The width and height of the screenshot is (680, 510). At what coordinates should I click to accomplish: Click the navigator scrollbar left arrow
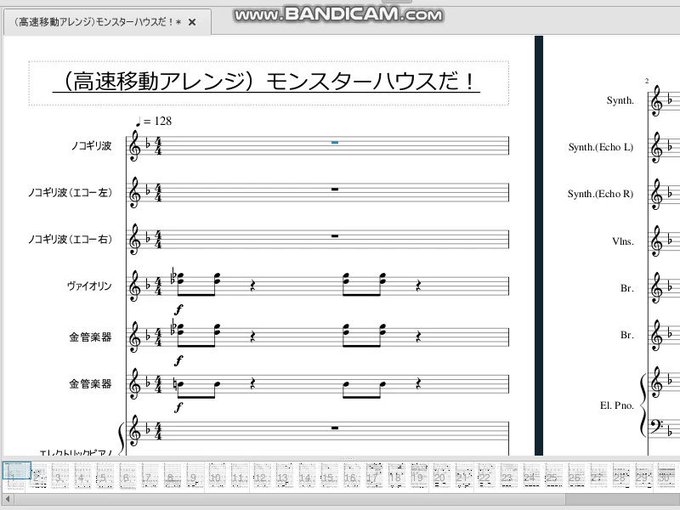pos(7,499)
